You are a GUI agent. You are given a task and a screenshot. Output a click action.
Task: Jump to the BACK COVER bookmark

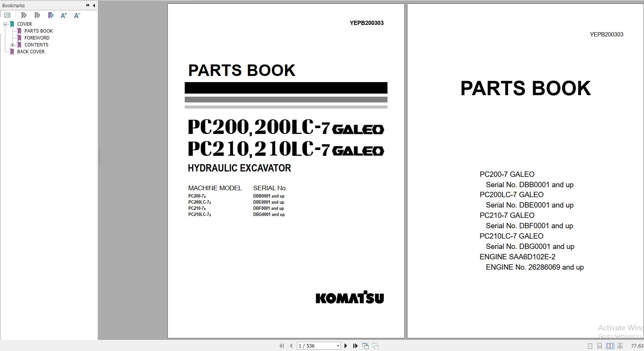(31, 52)
